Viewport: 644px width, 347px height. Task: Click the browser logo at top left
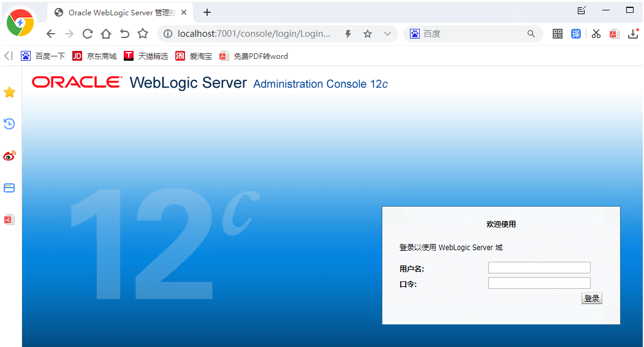(x=20, y=23)
